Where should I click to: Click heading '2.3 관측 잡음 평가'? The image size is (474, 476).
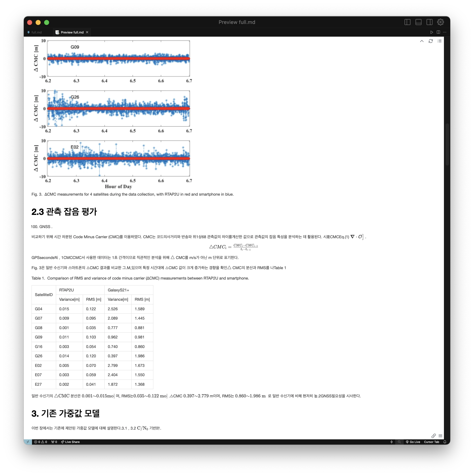tap(64, 212)
